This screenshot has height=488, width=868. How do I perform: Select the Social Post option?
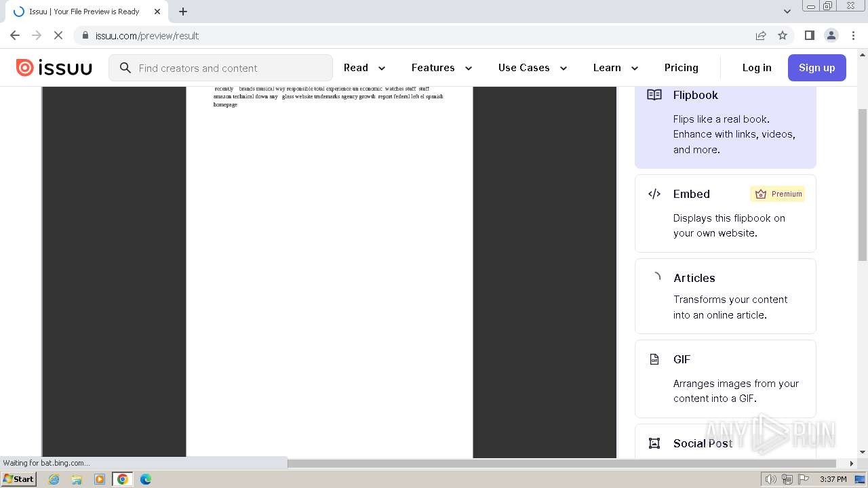click(x=726, y=441)
